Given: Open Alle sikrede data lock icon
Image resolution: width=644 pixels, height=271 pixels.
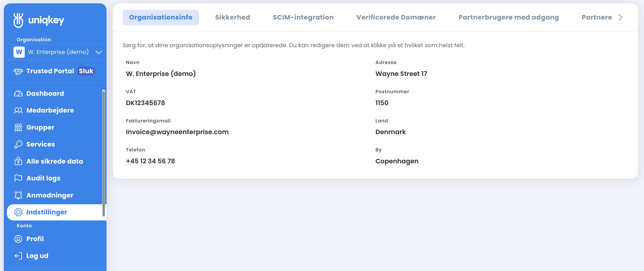Looking at the screenshot, I should (x=18, y=161).
